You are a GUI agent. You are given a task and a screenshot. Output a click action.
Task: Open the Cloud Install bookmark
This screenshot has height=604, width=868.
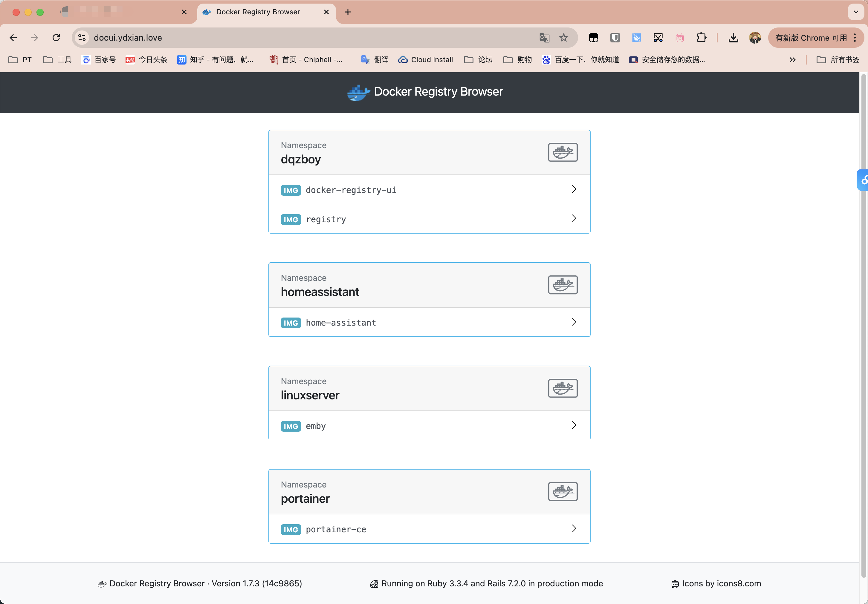coord(426,60)
